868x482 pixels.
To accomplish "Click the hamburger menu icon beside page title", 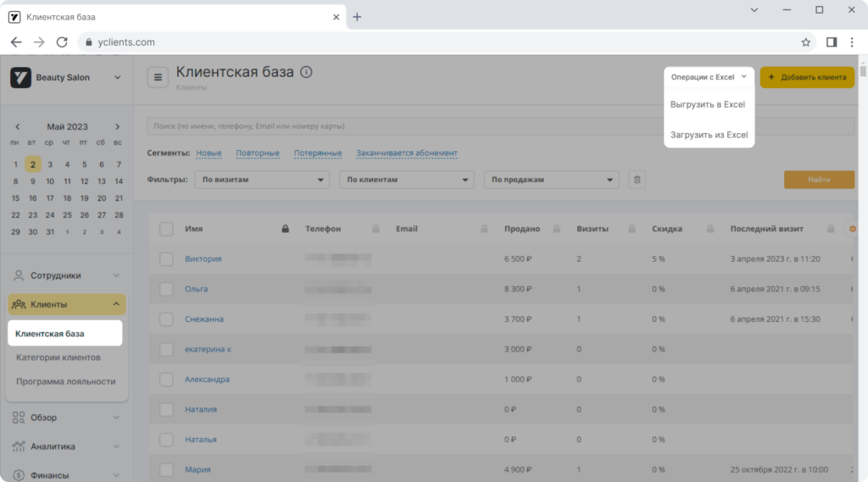I will 158,77.
